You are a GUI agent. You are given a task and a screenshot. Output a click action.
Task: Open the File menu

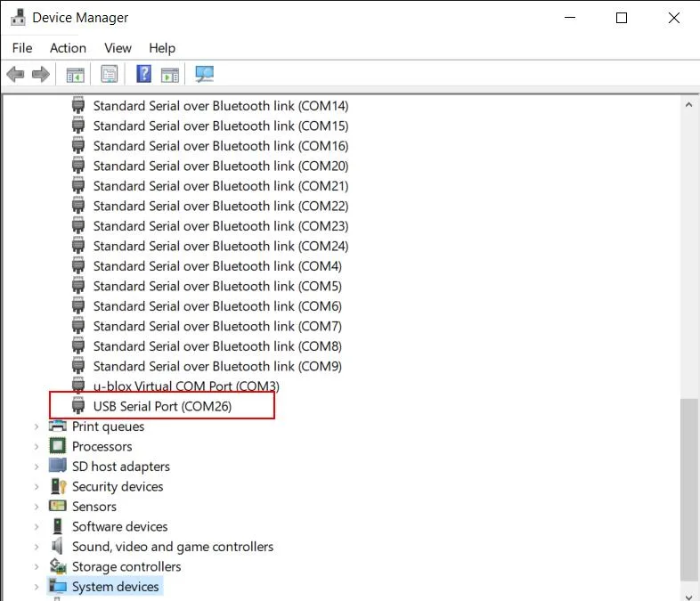(22, 48)
